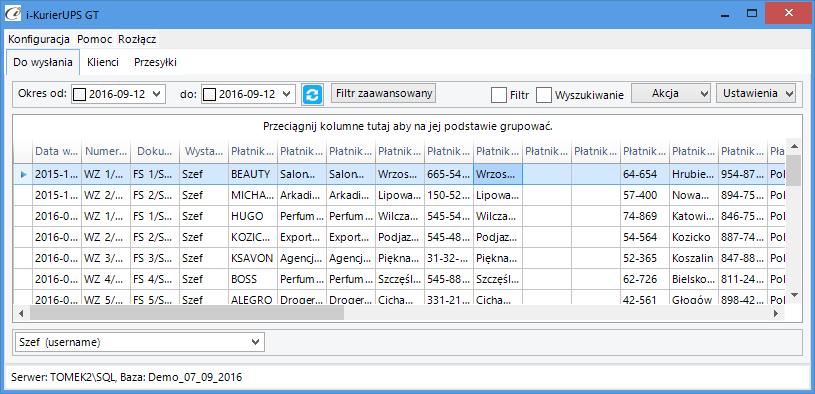Expand the Ustawienia dropdown
The height and width of the screenshot is (394, 815).
[756, 94]
